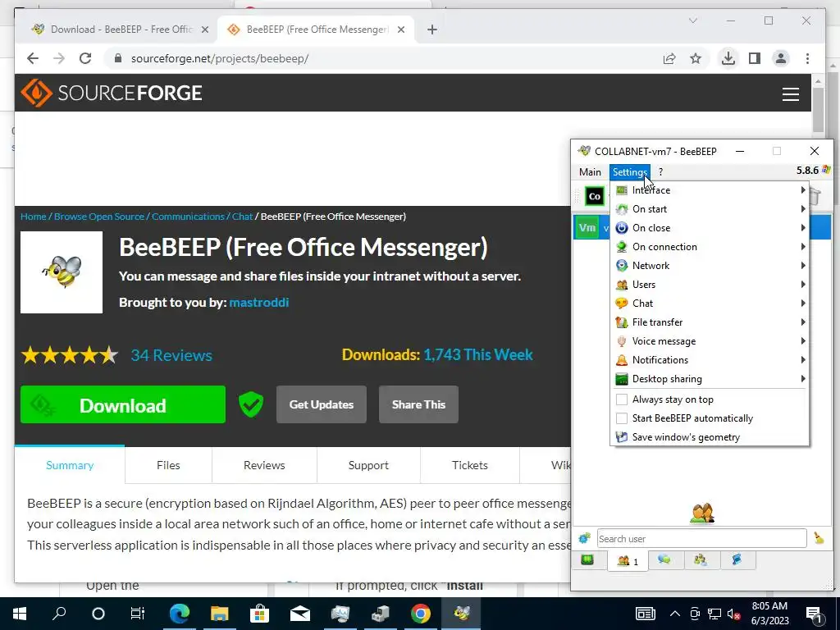Open Microsoft Edge from the taskbar

180,614
